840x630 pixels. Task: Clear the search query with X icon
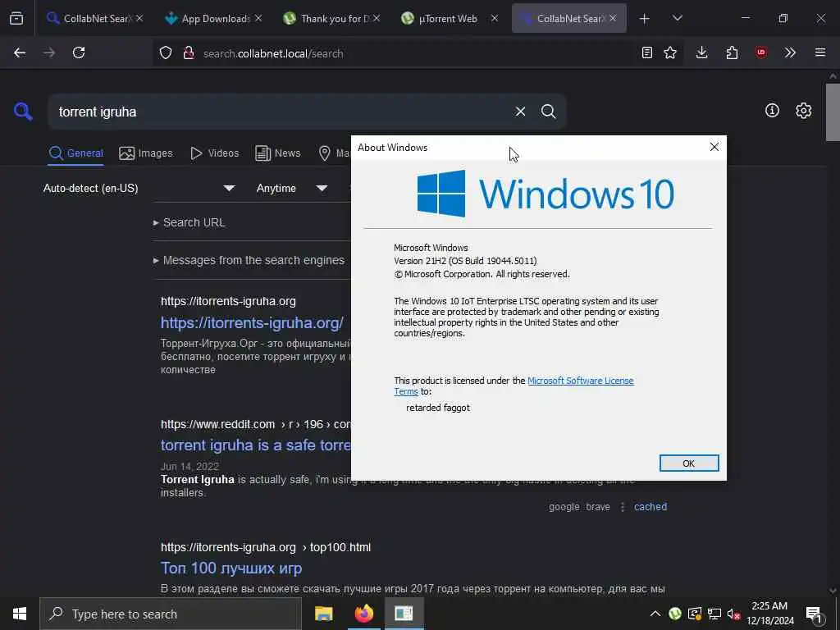[x=520, y=112]
